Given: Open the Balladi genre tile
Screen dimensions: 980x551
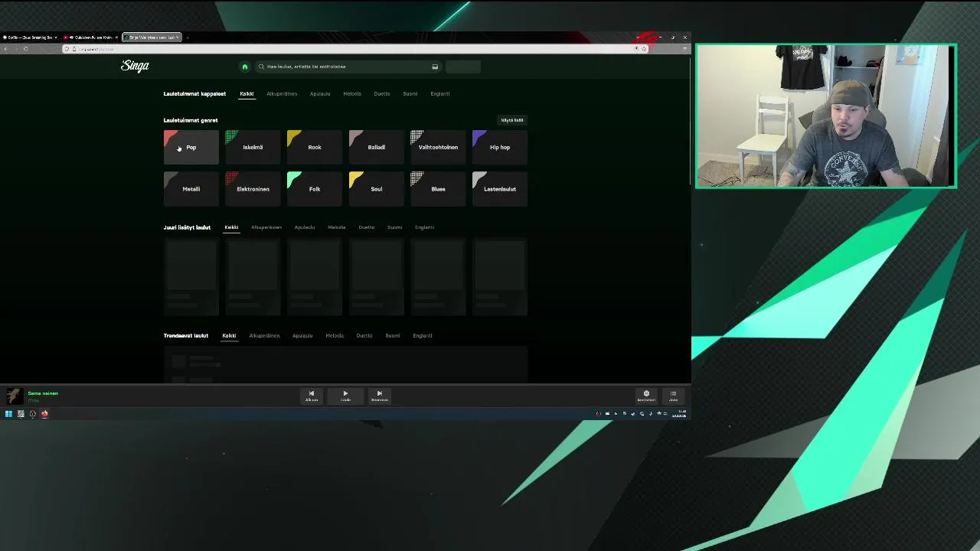Looking at the screenshot, I should point(376,147).
